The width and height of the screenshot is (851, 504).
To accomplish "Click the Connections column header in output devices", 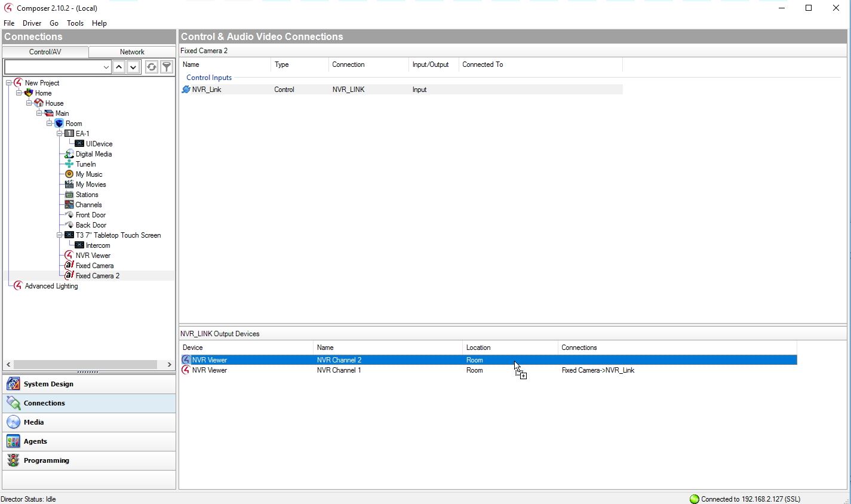I will [x=677, y=348].
